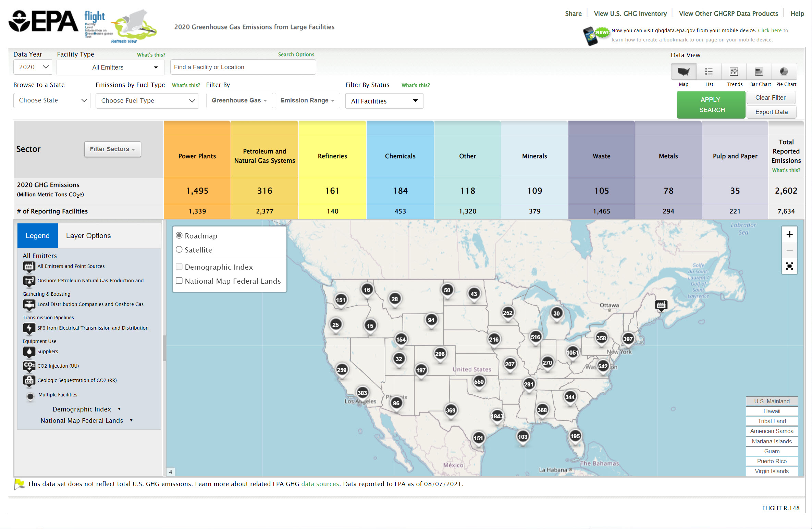Select the Pie Chart view icon
812x529 pixels.
(x=784, y=72)
